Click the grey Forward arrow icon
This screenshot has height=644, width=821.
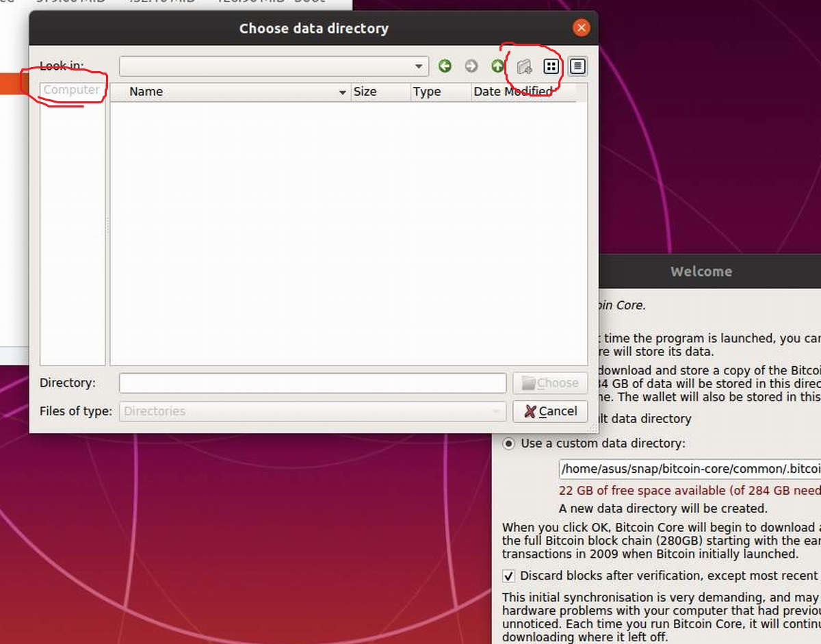pos(471,66)
